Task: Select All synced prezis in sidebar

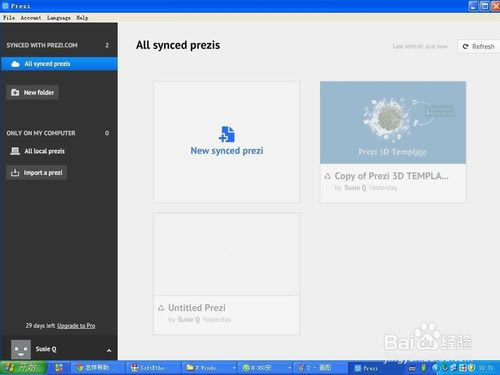Action: coord(59,64)
